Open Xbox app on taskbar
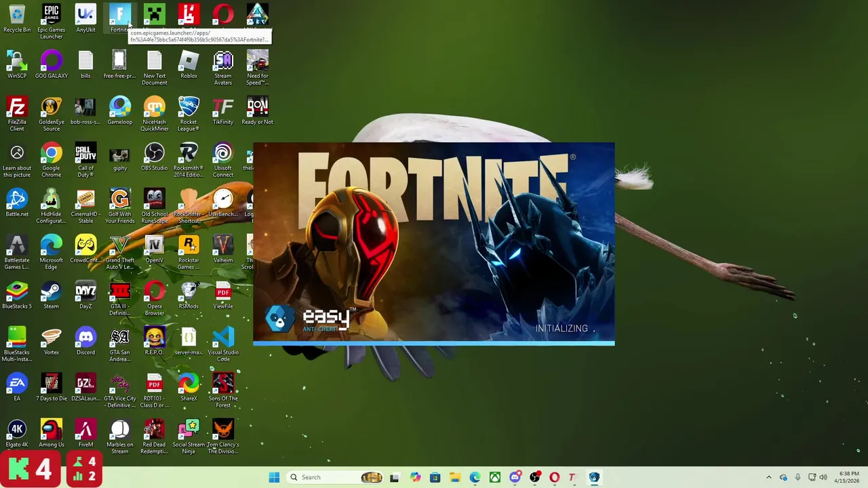868x488 pixels. [x=495, y=477]
